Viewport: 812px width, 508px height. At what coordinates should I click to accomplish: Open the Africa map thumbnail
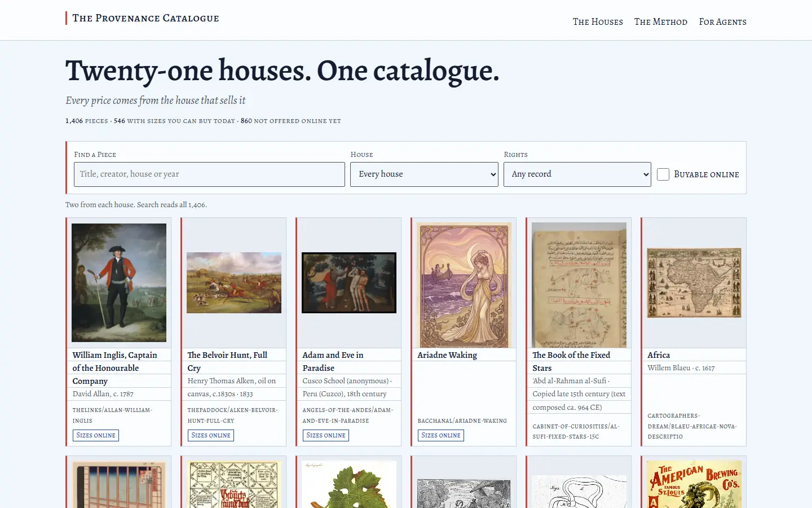[x=694, y=283]
